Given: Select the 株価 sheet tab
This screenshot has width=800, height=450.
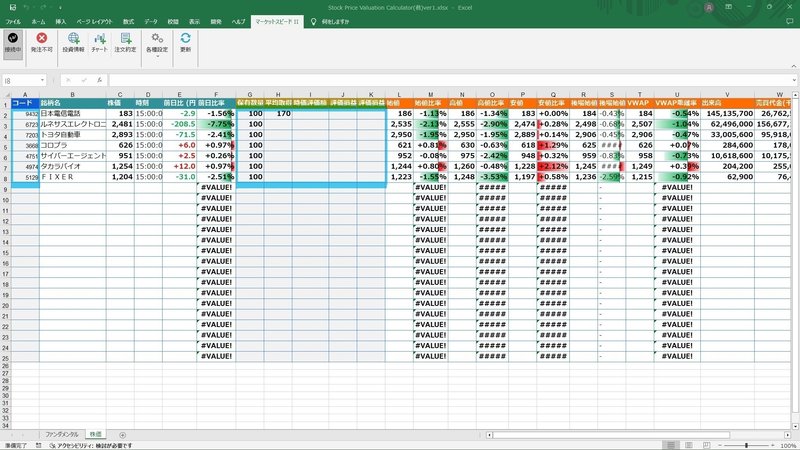Looking at the screenshot, I should click(x=95, y=434).
